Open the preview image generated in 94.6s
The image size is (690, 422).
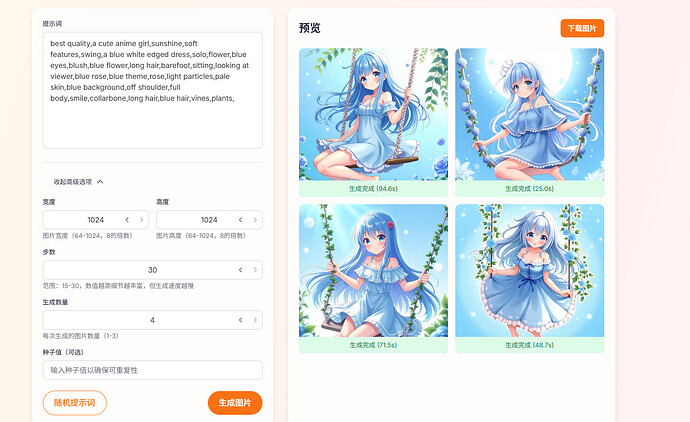click(x=374, y=114)
